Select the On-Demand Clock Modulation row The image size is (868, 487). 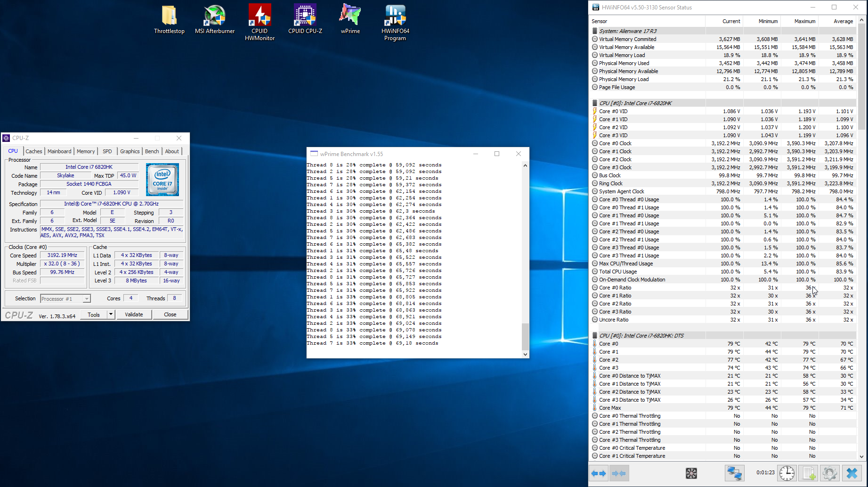[723, 280]
